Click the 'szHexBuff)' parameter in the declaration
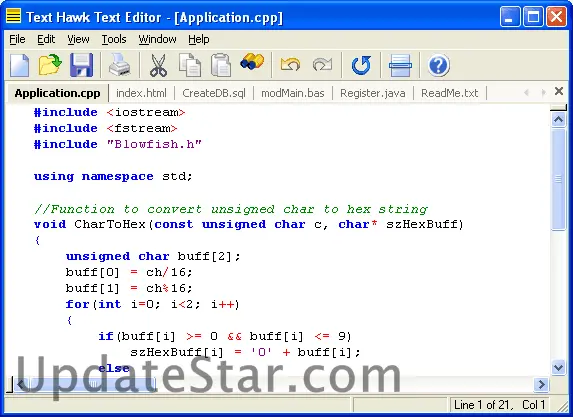 [x=425, y=224]
